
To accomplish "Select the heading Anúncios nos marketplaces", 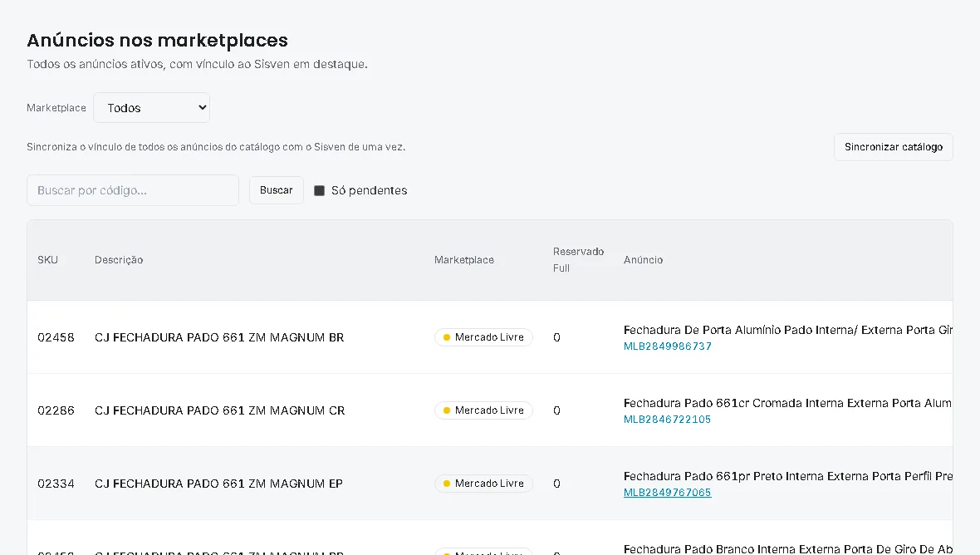I will click(158, 41).
